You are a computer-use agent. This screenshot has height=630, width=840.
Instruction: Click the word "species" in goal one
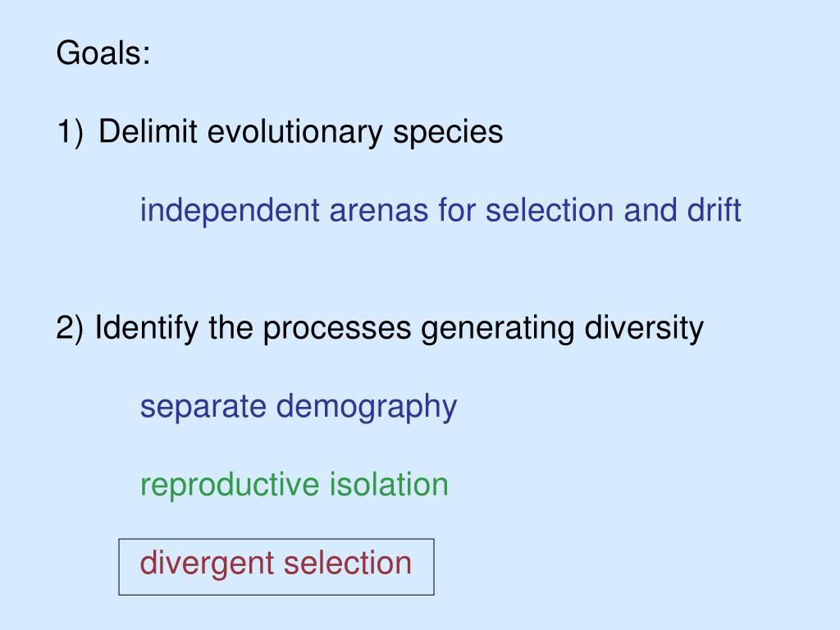coord(448,134)
